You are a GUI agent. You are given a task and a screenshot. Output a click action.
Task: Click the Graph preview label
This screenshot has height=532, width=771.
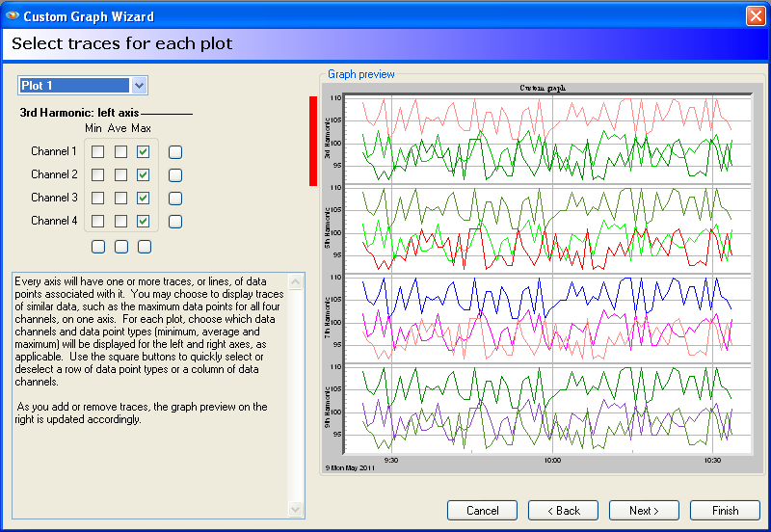360,74
